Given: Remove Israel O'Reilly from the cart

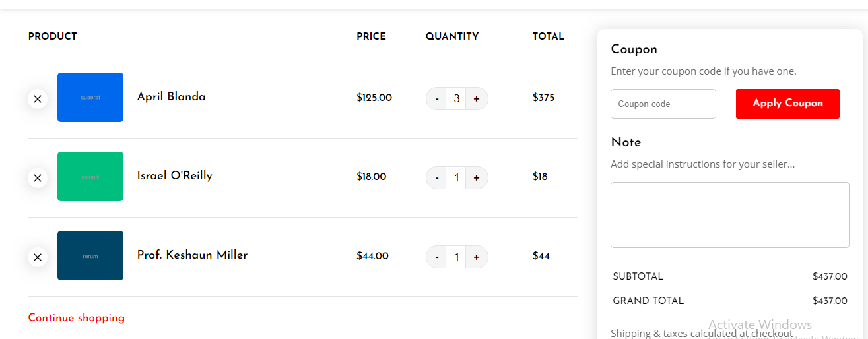Looking at the screenshot, I should [38, 178].
